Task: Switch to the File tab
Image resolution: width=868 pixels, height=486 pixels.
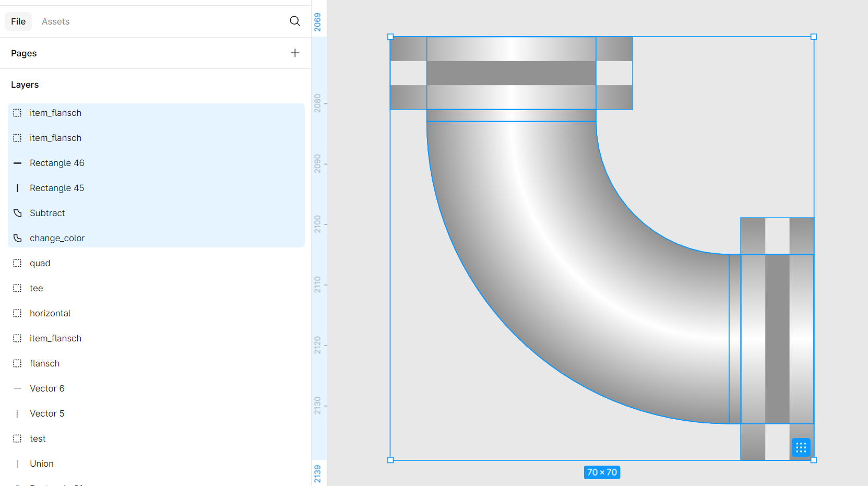Action: click(x=18, y=21)
